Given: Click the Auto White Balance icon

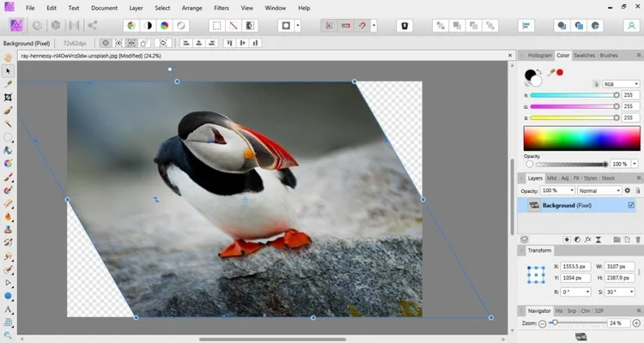Looking at the screenshot, I should (181, 26).
